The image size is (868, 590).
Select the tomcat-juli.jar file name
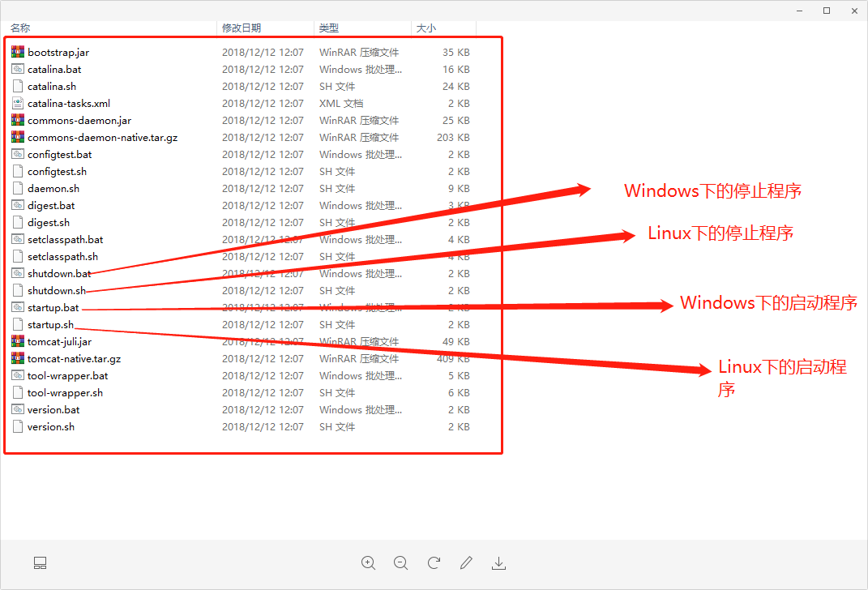pyautogui.click(x=59, y=341)
